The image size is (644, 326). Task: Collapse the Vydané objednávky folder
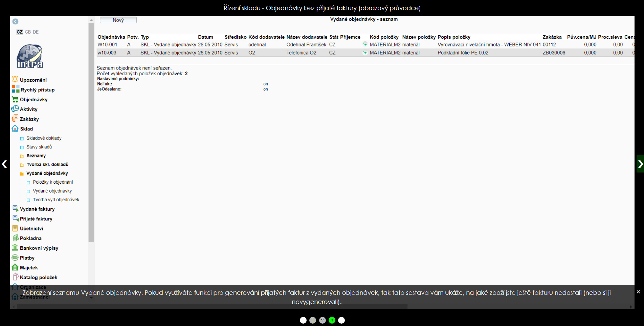pos(22,174)
